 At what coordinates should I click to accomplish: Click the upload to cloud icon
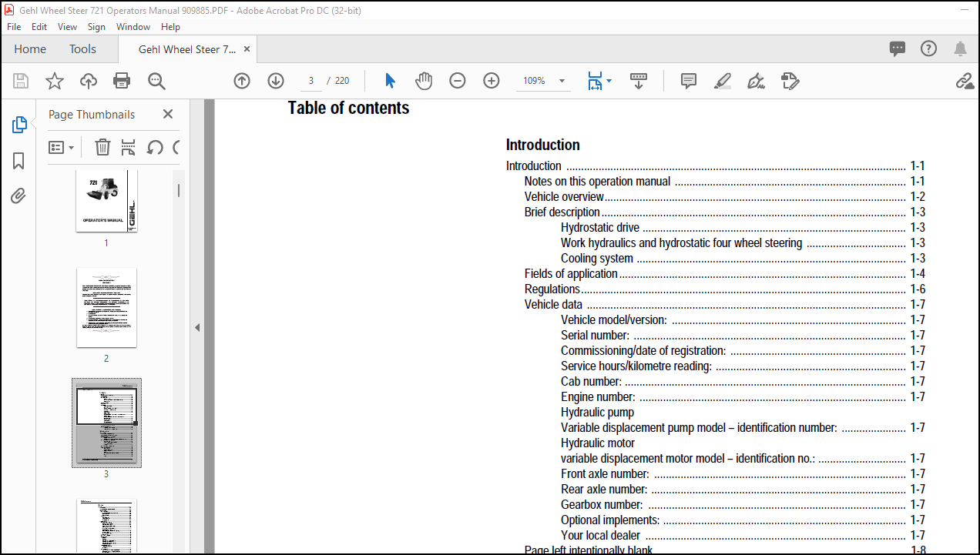[89, 81]
